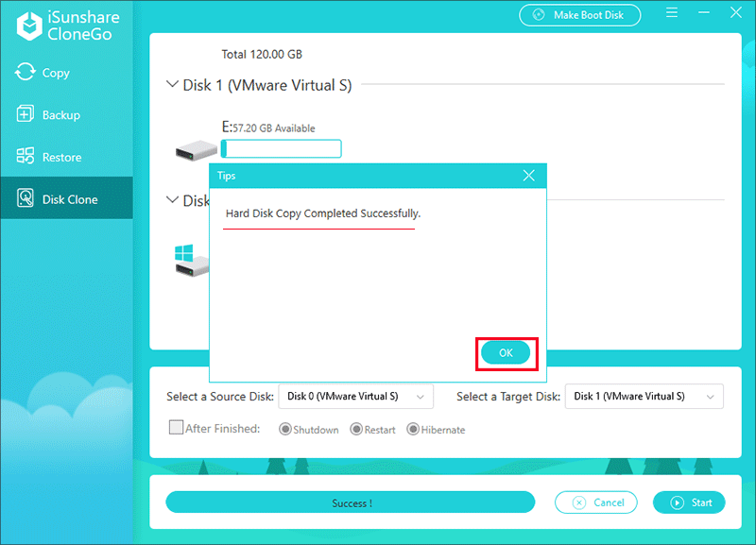The width and height of the screenshot is (756, 545).
Task: Select the Restart radio option
Action: click(x=356, y=430)
